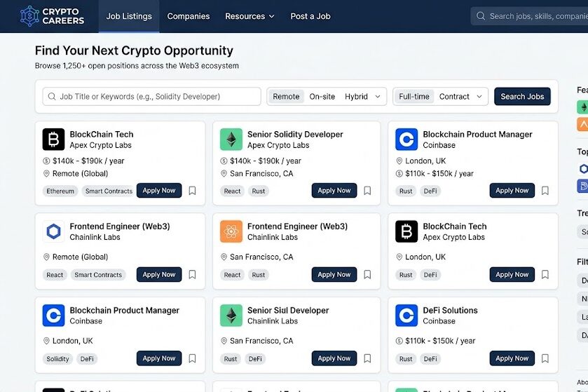This screenshot has height=392, width=588.
Task: Apply Now to Senior Siul Developer
Action: (x=334, y=358)
